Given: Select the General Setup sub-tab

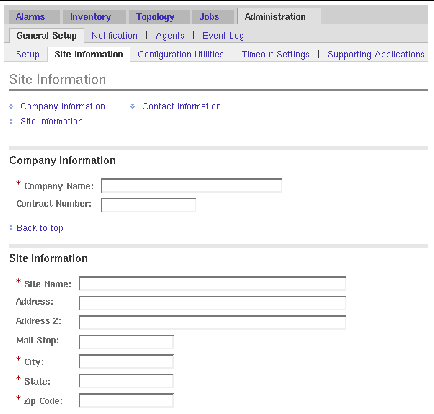Looking at the screenshot, I should pos(46,35).
